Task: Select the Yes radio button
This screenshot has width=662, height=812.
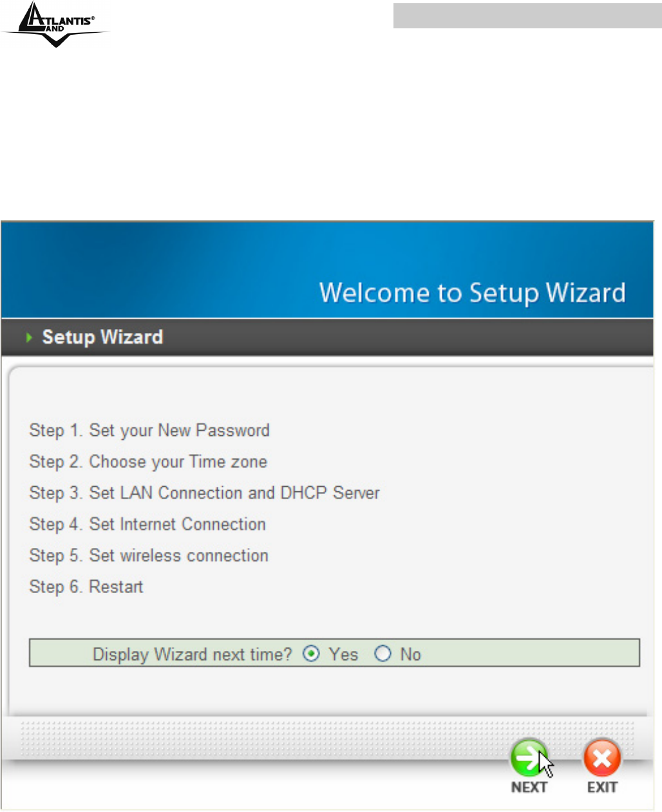Action: (312, 654)
